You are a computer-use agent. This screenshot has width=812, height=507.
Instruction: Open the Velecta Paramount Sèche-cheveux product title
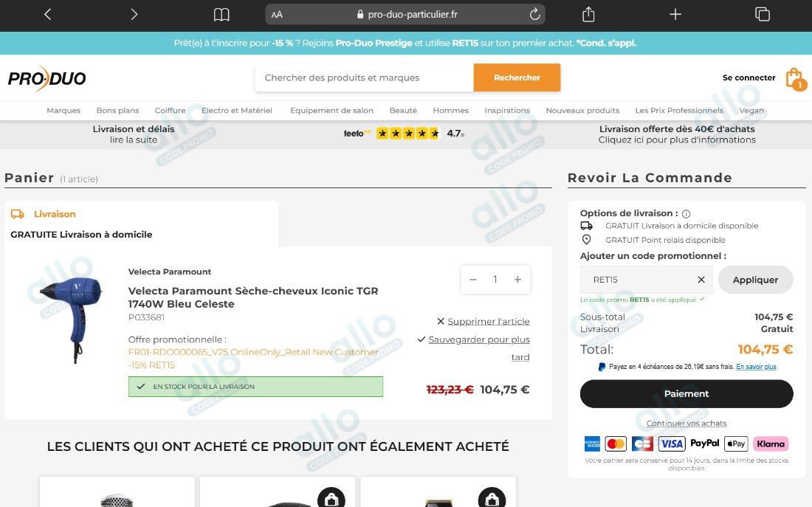click(253, 297)
